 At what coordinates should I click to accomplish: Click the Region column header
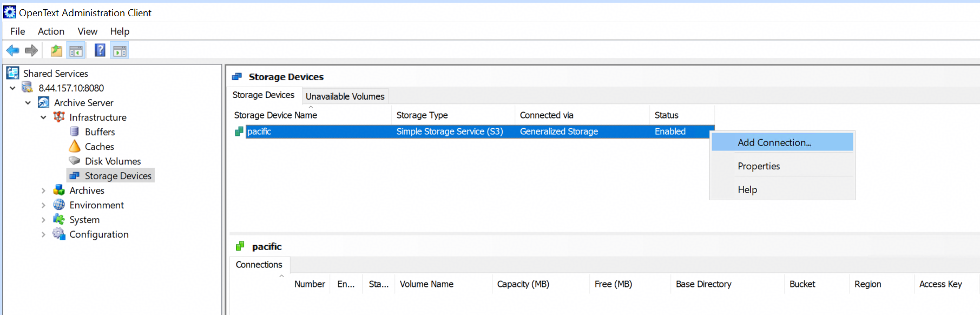(882, 284)
